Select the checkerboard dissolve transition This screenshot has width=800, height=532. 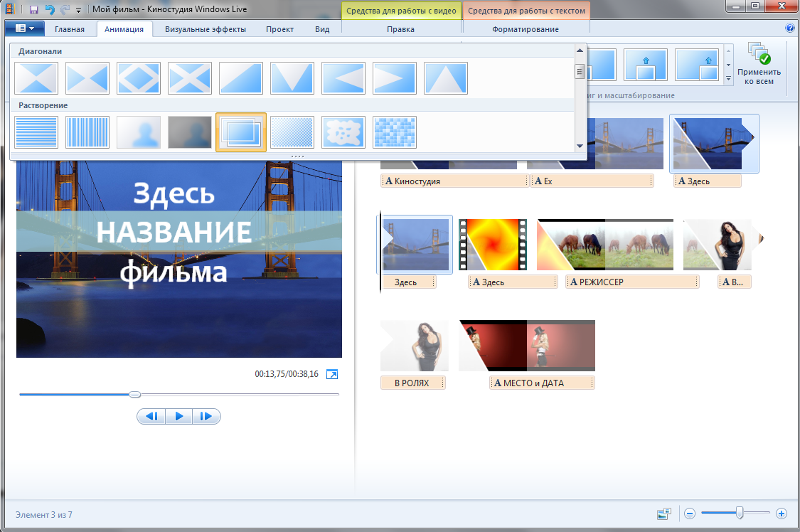(x=395, y=132)
